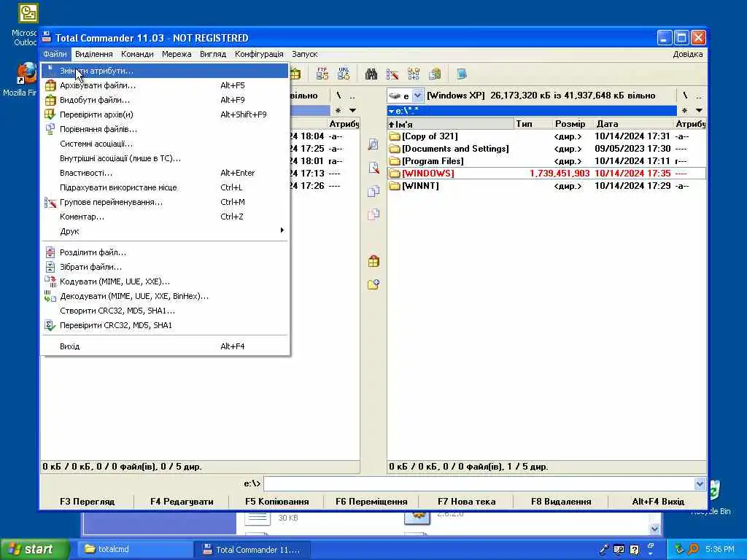Open the Довідка menu

coord(687,54)
